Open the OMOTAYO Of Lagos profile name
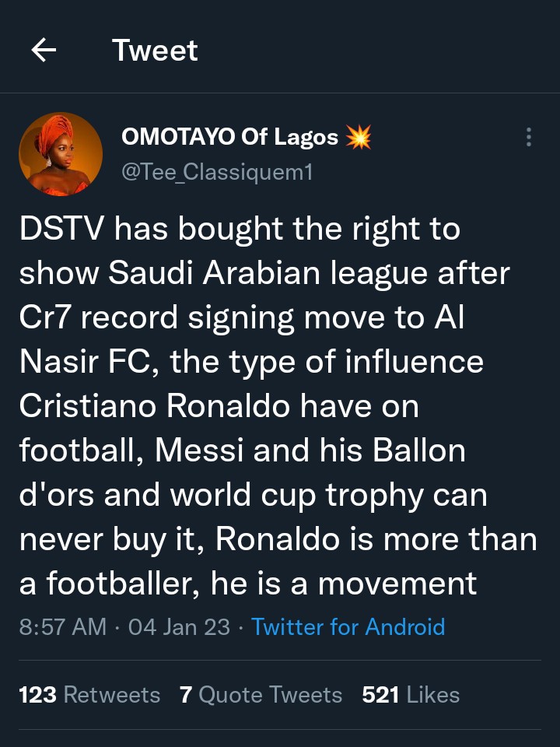Image resolution: width=560 pixels, height=747 pixels. 229,138
